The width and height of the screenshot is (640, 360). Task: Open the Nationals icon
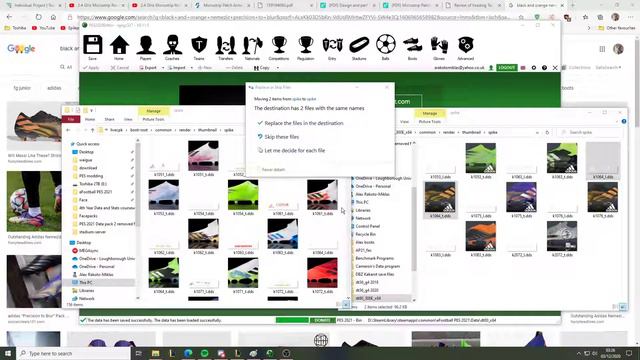pos(252,44)
